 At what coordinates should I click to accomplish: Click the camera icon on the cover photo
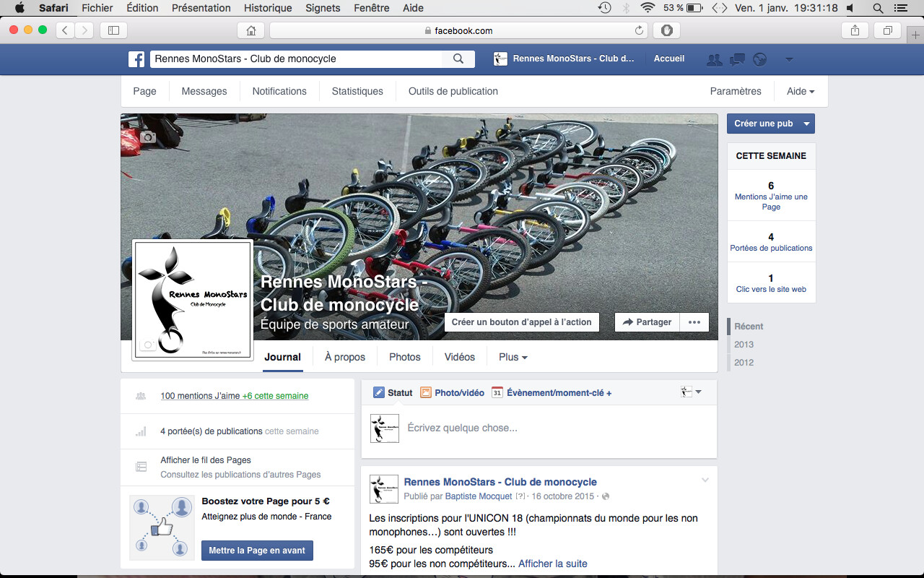(x=148, y=137)
